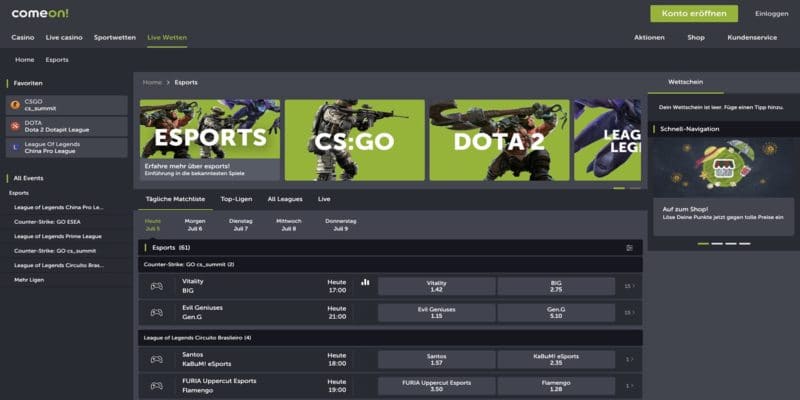Bet on BIG at 2.75
The height and width of the screenshot is (400, 800).
556,286
